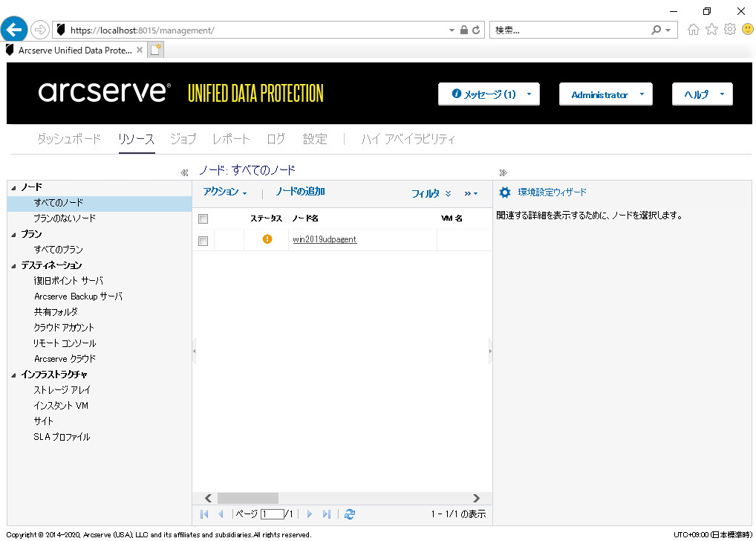Screen dimensions: 756x541
Task: Open the address bar URL dropdown arrow
Action: click(452, 30)
